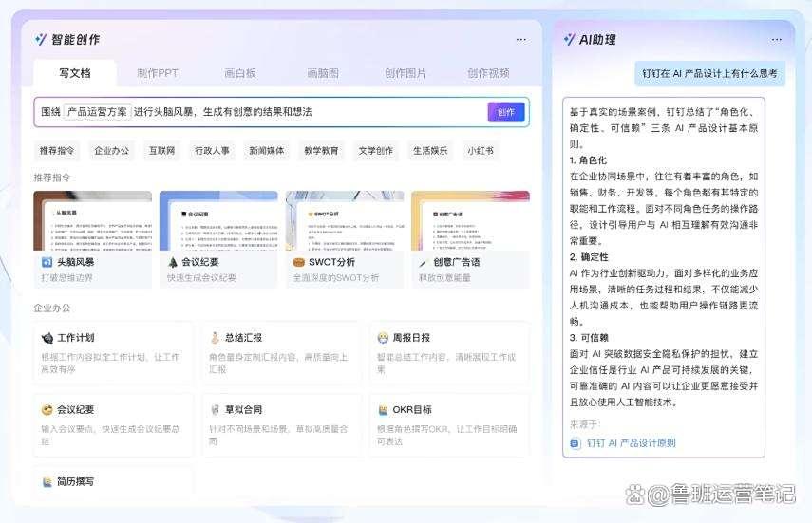Click the OKR目标 card title
The height and width of the screenshot is (523, 812).
412,410
